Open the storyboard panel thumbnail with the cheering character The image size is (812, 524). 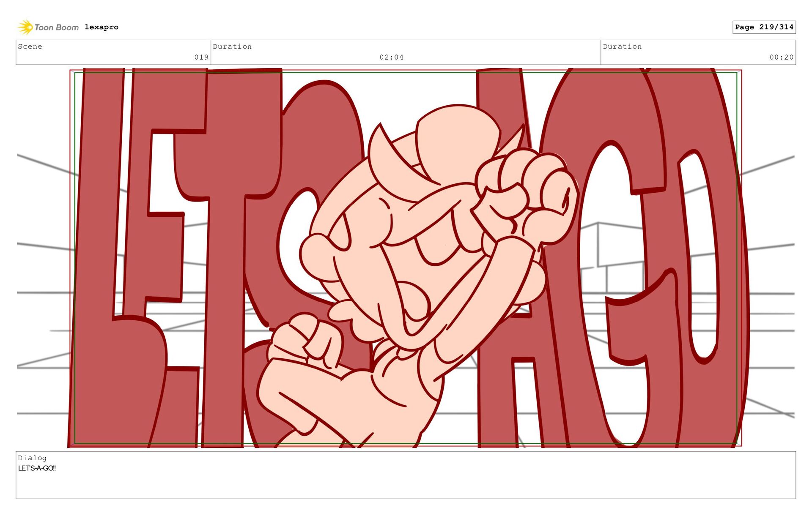(x=406, y=258)
